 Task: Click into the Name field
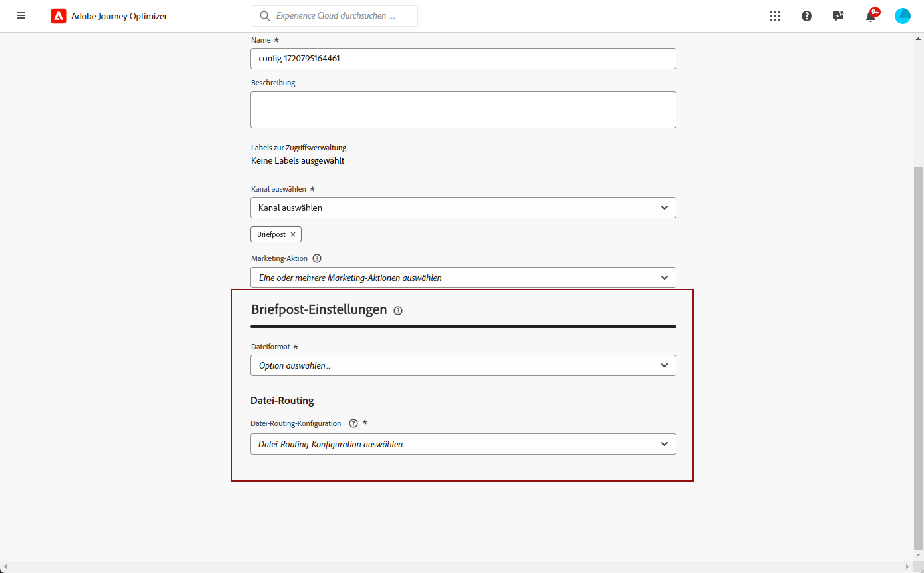point(463,59)
